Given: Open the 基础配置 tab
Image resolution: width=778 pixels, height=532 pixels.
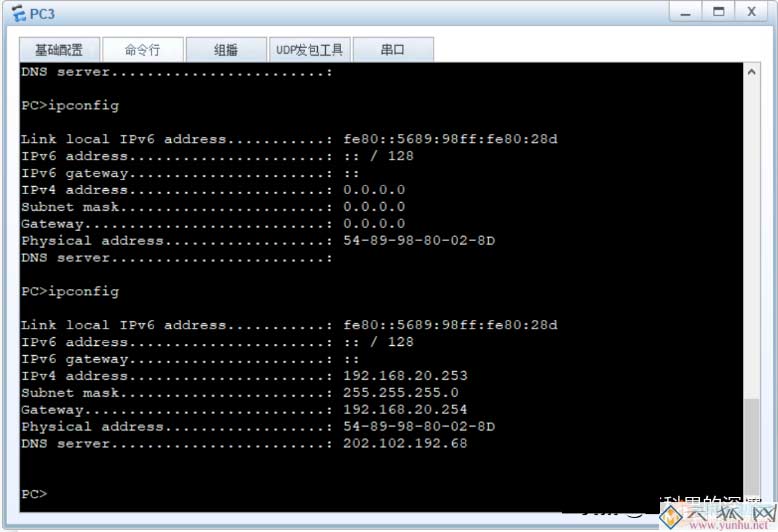Looking at the screenshot, I should click(60, 50).
